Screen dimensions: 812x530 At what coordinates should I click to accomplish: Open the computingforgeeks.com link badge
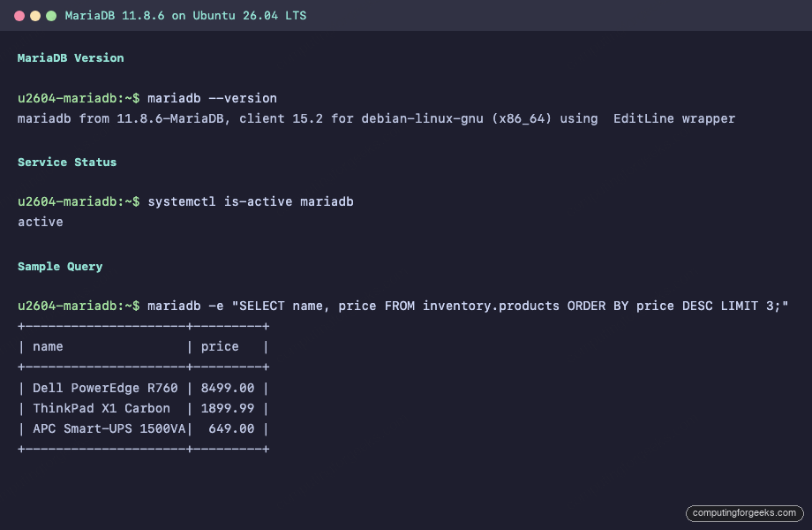click(x=742, y=513)
